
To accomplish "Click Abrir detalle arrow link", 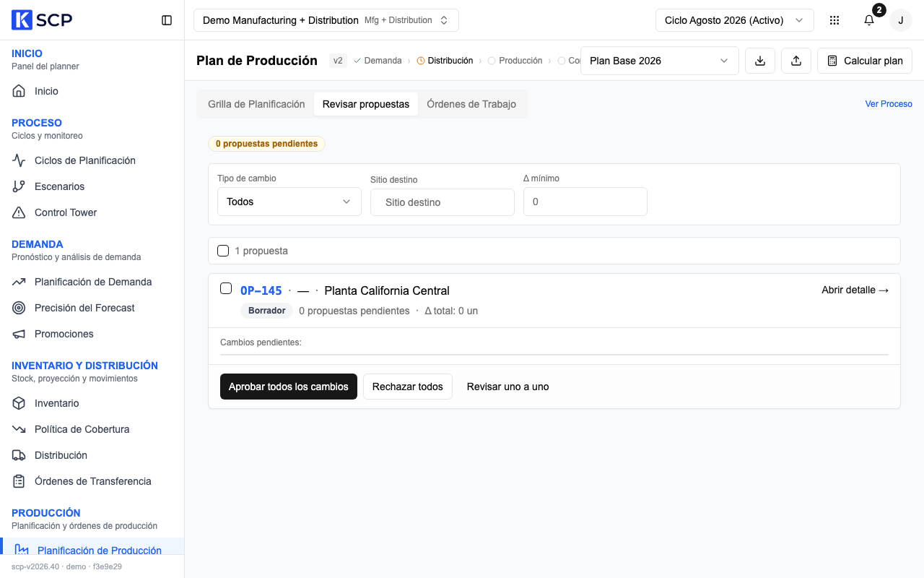I will [x=855, y=290].
